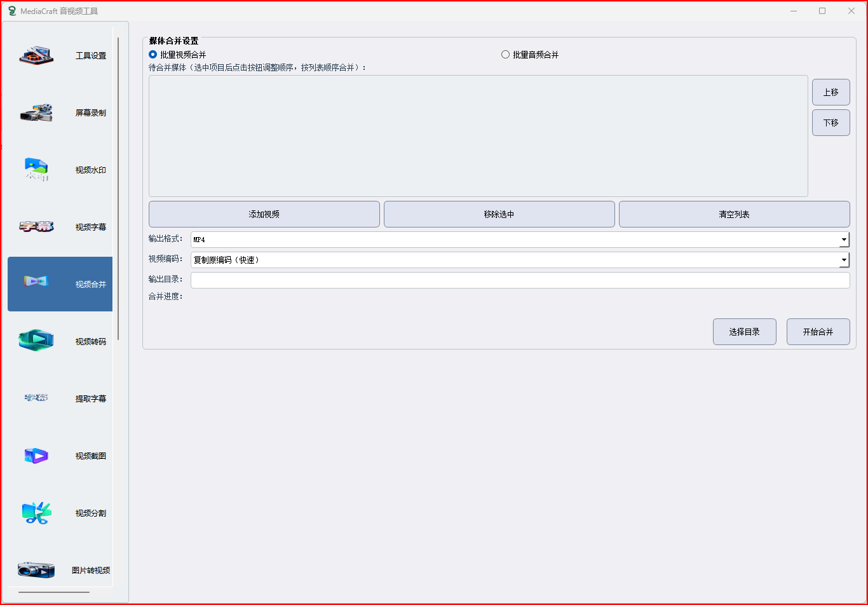Open the 提取字幕 icon in sidebar
Screen dimensions: 868x605
[36, 398]
